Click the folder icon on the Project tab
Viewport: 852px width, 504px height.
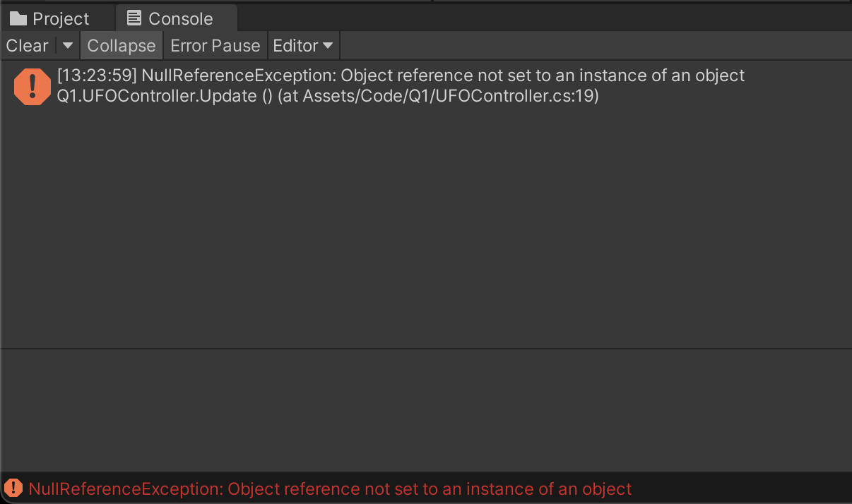point(18,18)
